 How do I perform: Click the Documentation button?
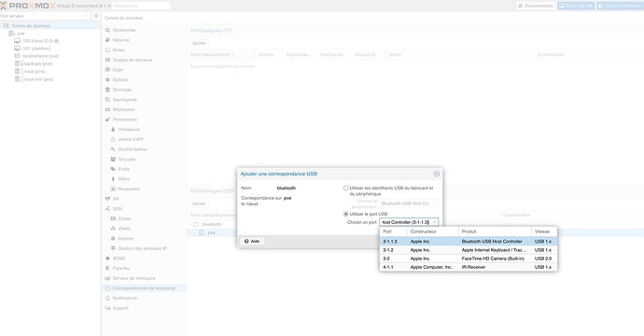tap(536, 6)
